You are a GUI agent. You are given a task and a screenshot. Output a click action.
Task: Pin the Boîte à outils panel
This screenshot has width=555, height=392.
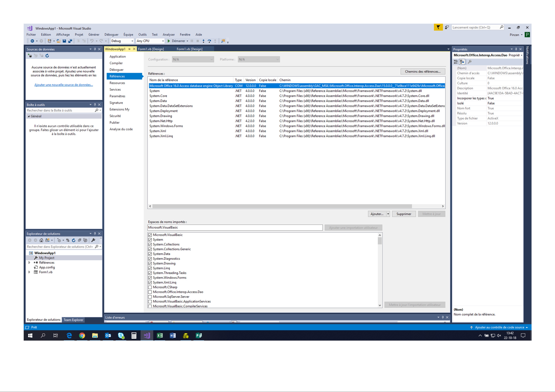(x=95, y=105)
